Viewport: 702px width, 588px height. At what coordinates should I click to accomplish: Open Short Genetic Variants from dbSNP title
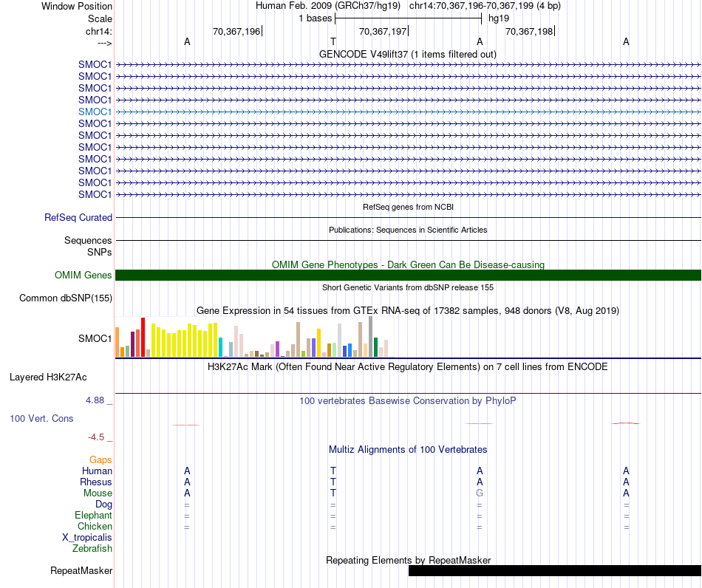click(x=408, y=288)
